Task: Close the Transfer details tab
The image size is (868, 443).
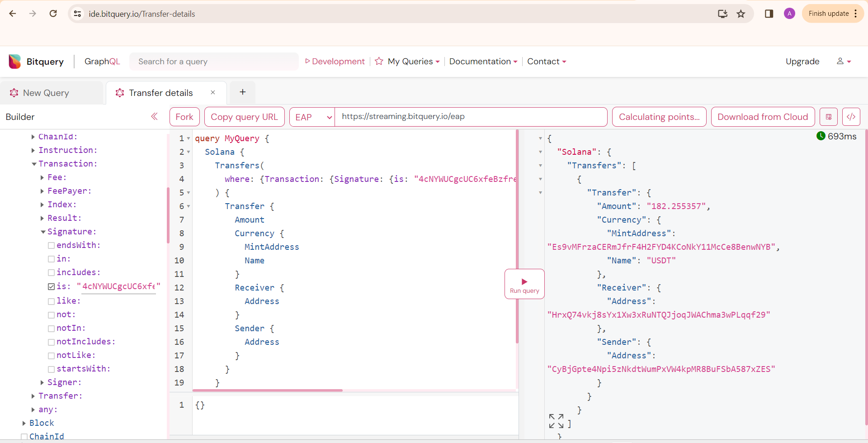Action: (213, 92)
